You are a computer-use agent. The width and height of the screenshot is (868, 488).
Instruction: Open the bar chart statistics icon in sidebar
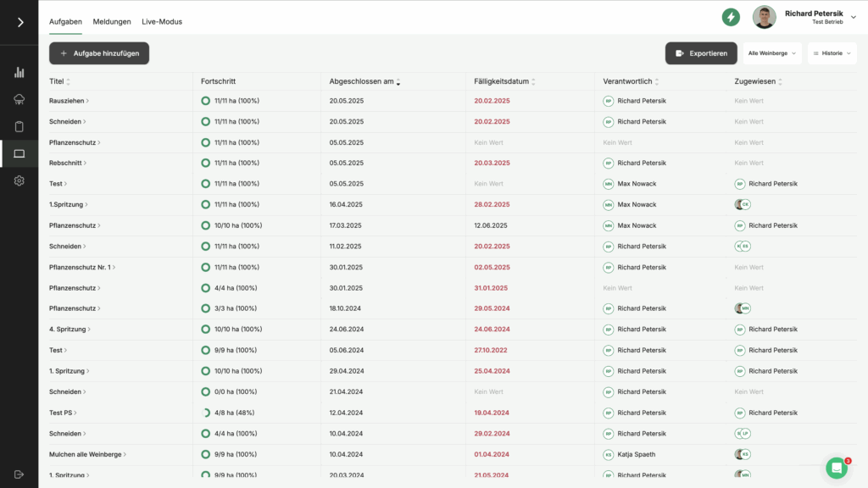pyautogui.click(x=19, y=73)
